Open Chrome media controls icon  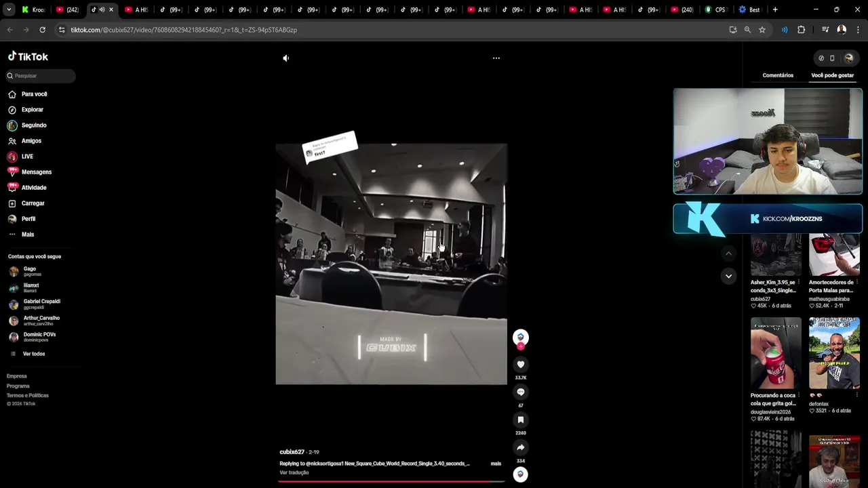(x=825, y=30)
